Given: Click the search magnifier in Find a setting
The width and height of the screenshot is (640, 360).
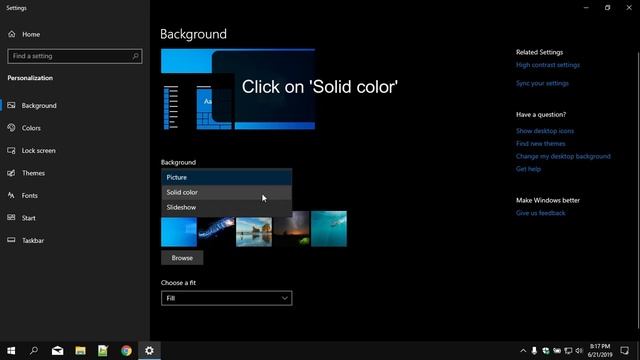Looking at the screenshot, I should (136, 56).
